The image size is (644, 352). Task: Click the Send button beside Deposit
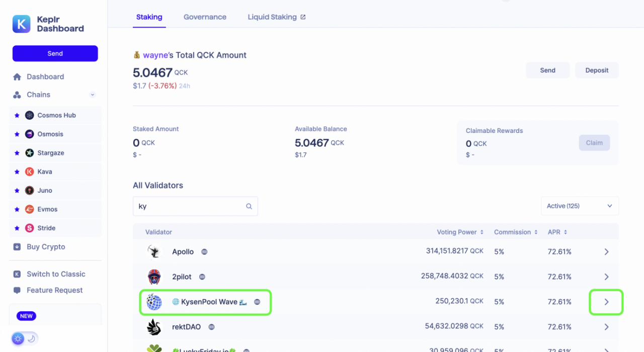coord(548,71)
